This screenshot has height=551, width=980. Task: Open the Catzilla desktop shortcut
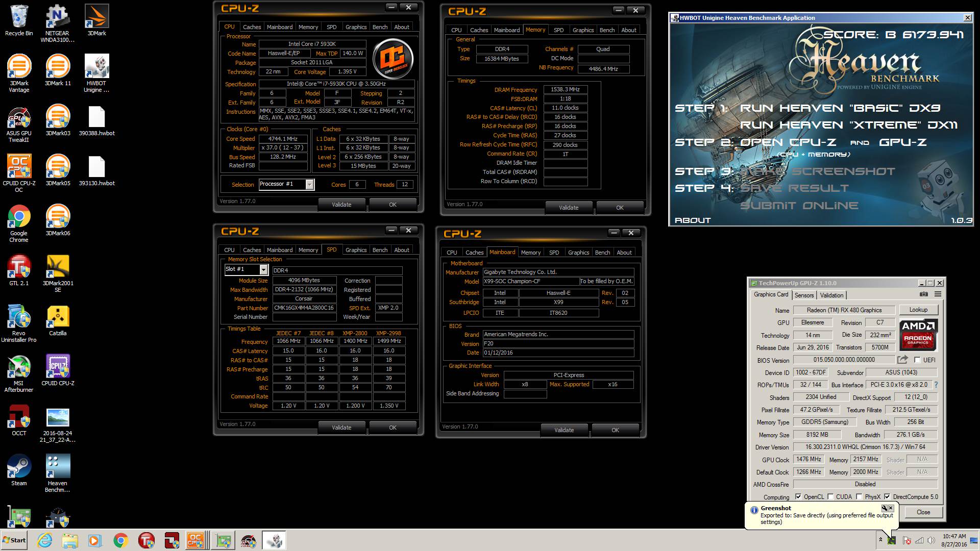coord(58,320)
